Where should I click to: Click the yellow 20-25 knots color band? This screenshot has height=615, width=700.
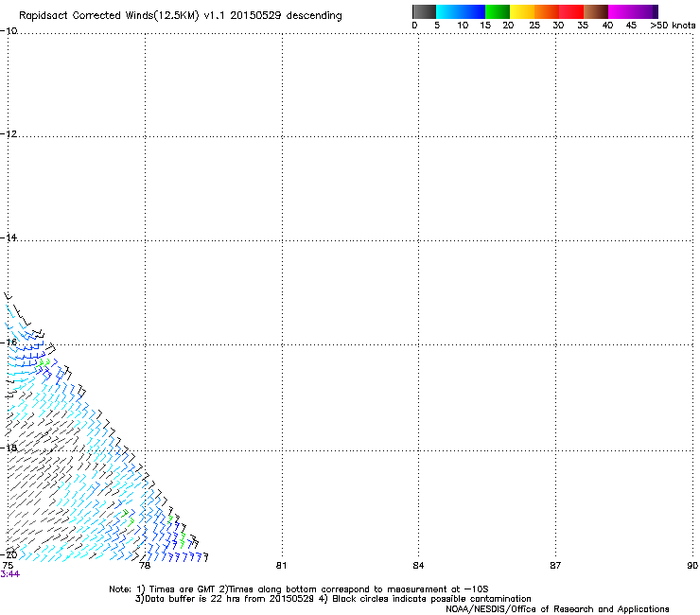pos(522,11)
